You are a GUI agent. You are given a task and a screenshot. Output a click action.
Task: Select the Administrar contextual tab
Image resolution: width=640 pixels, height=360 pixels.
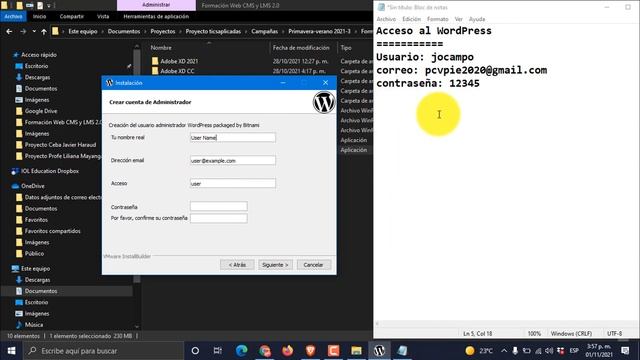tap(156, 5)
